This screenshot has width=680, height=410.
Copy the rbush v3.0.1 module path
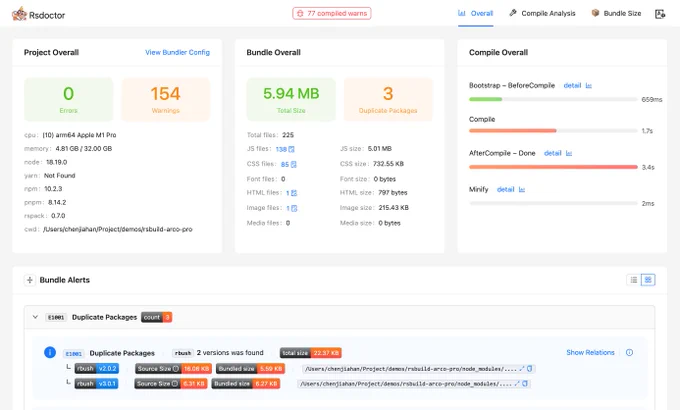(525, 384)
